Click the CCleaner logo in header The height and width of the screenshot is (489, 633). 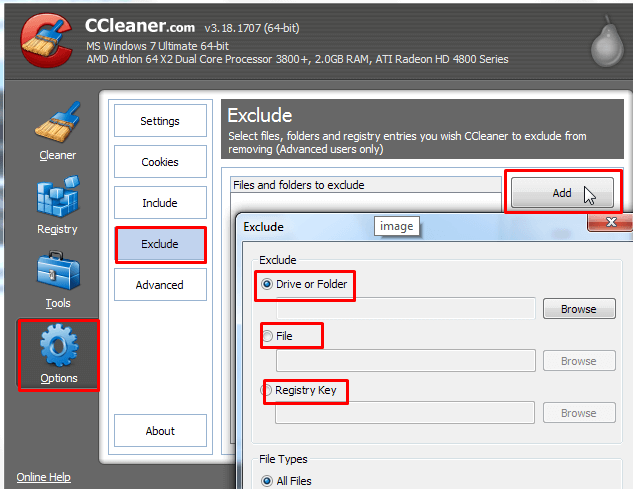point(46,40)
